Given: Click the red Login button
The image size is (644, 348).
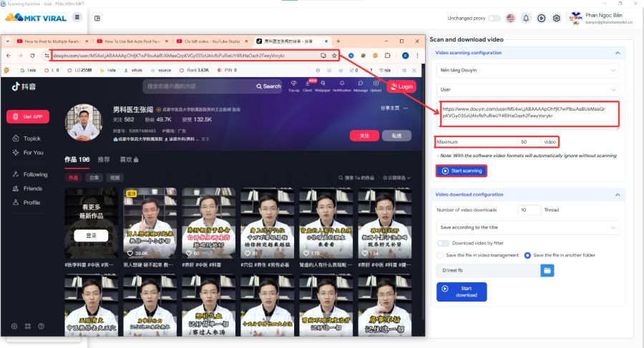Looking at the screenshot, I should (401, 86).
